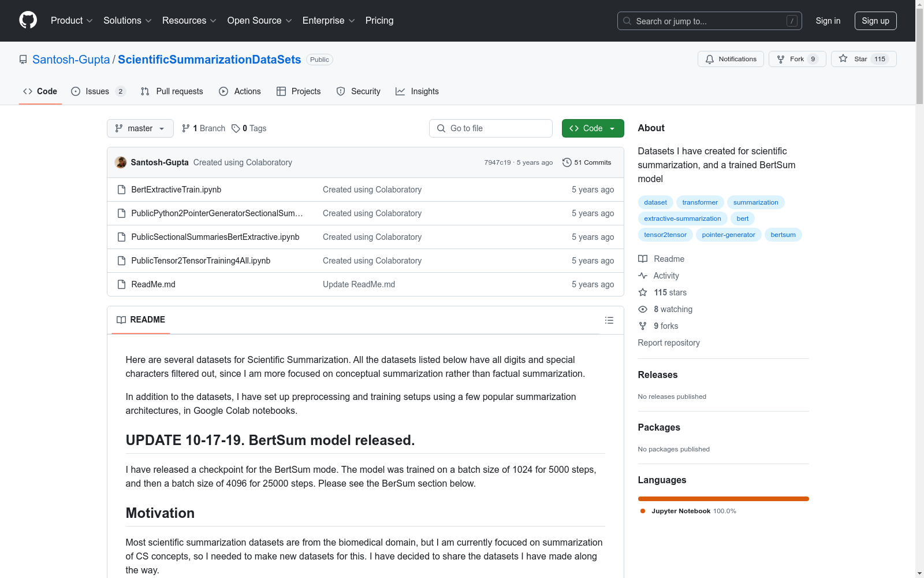Viewport: 924px width, 578px height.
Task: Click the repository book icon beside Santosh-Gupta
Action: (x=23, y=60)
